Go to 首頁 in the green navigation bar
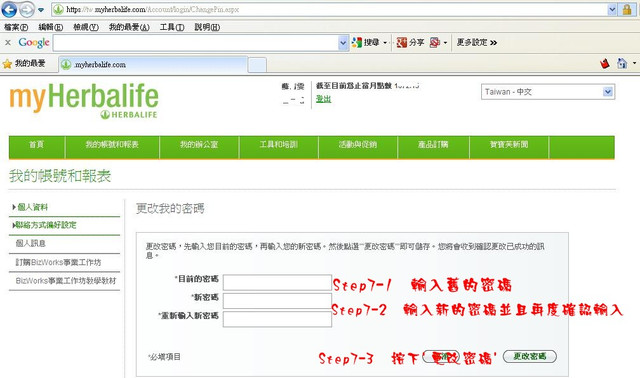Image resolution: width=640 pixels, height=378 pixels. click(x=36, y=145)
